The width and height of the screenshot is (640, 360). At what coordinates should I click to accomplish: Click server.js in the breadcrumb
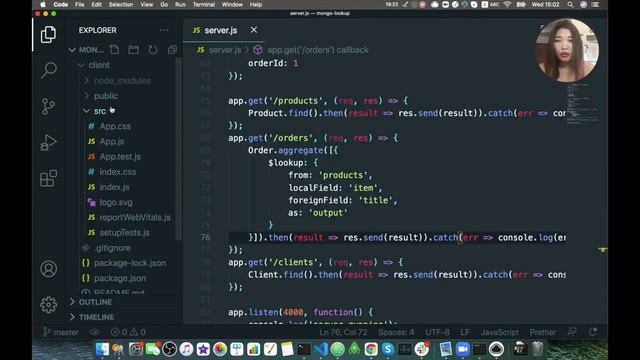(x=225, y=50)
